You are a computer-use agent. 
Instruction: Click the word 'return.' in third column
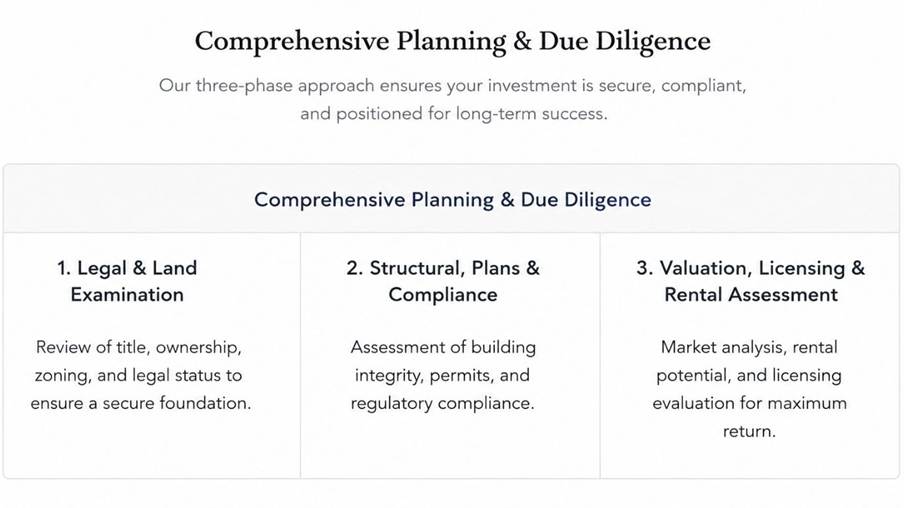pos(749,431)
